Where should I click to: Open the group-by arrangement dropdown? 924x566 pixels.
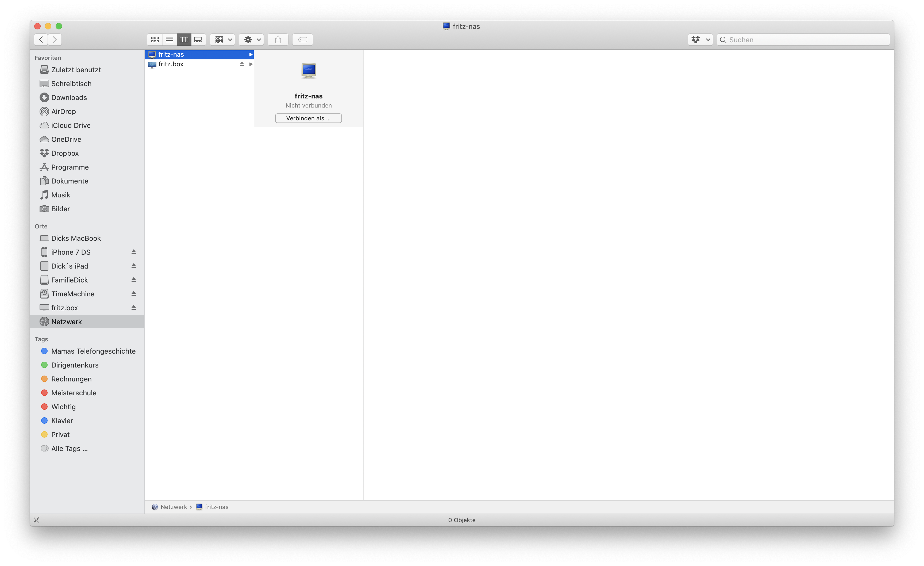point(223,39)
